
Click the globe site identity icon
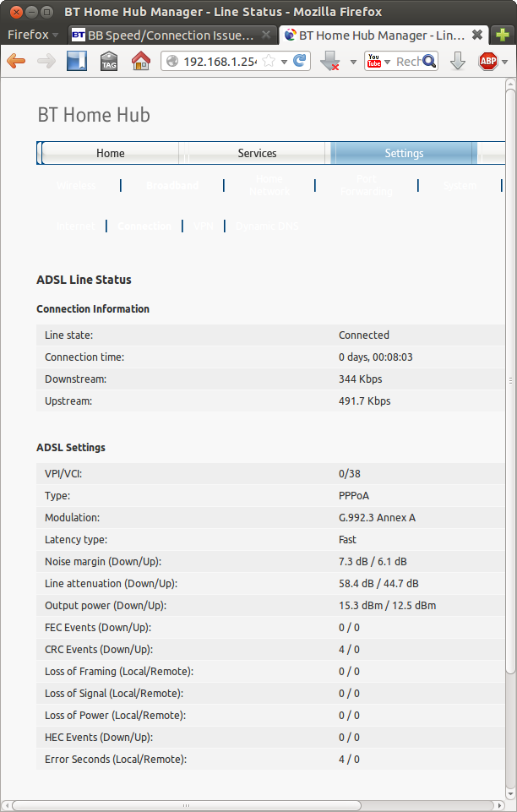(172, 61)
